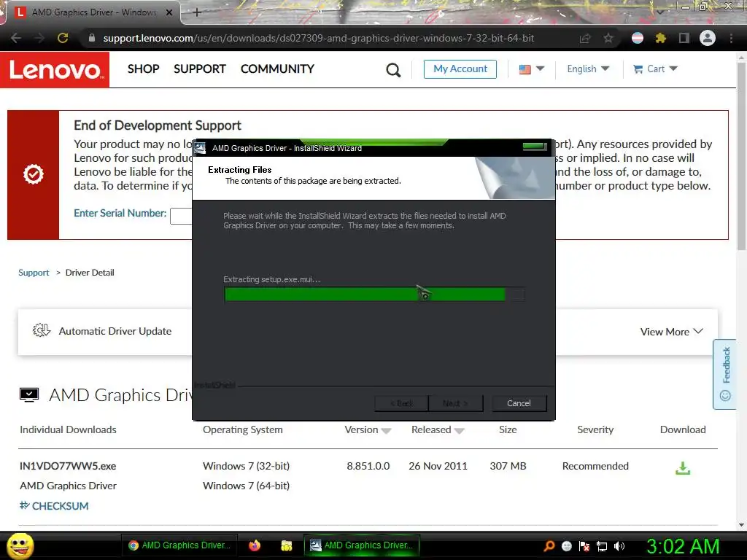Click the volume speaker tray icon
Screen dimensions: 747x560
click(619, 546)
